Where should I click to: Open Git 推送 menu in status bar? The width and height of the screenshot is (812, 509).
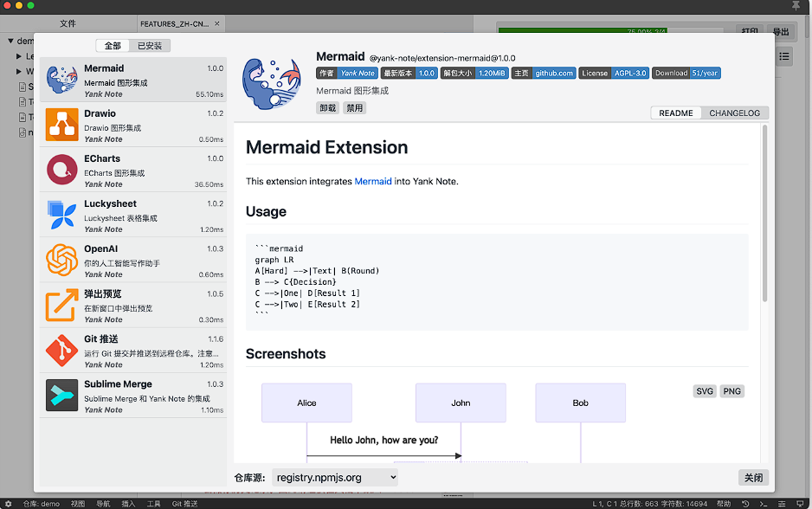pyautogui.click(x=185, y=504)
